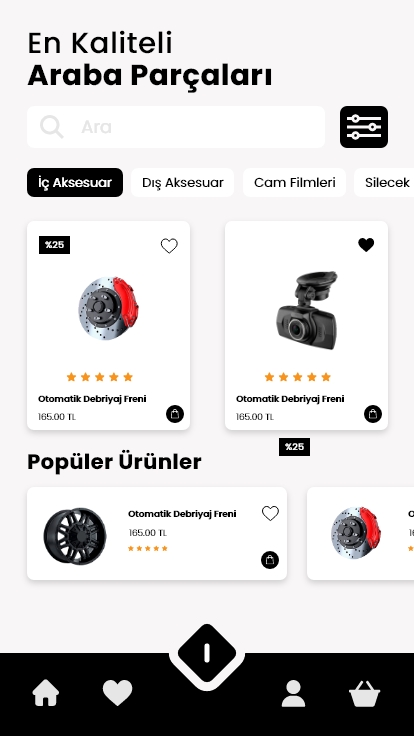Switch to Cam Filmleri category
This screenshot has width=414, height=736.
(x=295, y=183)
